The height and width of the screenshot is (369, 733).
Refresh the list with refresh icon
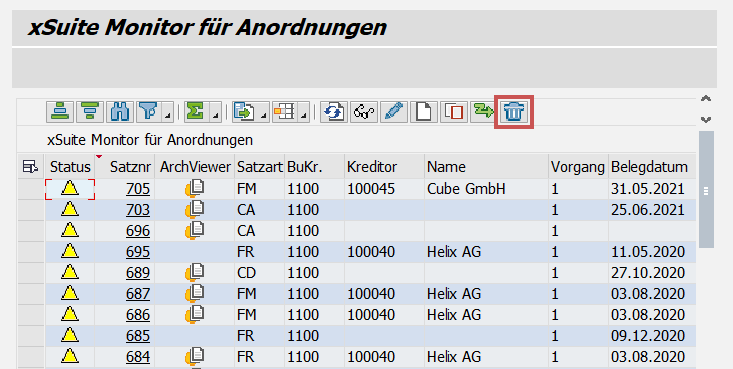tap(334, 112)
